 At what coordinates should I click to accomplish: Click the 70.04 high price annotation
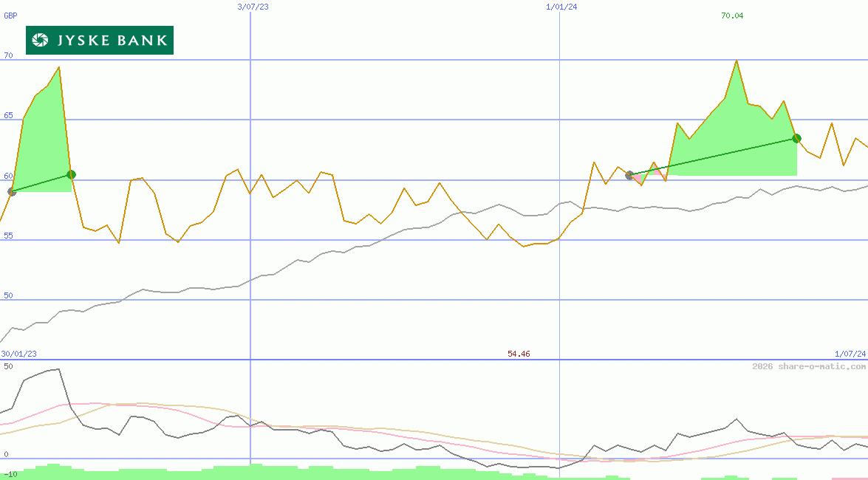point(731,16)
